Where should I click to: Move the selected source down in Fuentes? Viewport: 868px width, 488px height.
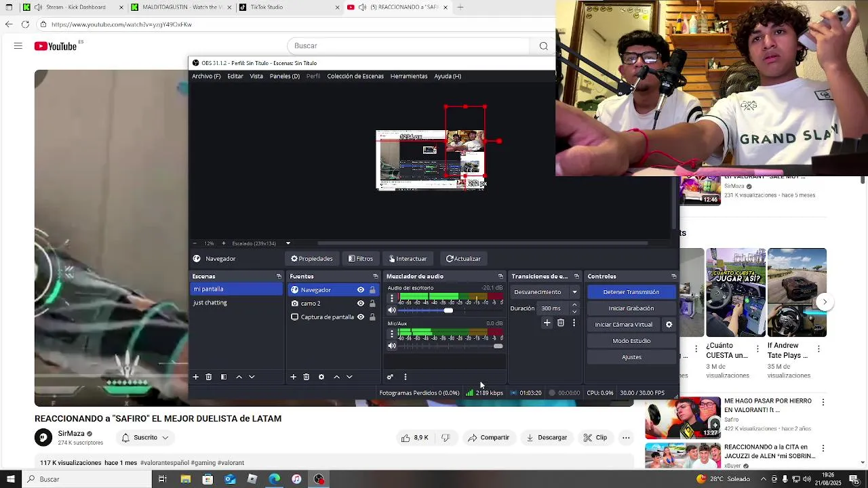[x=349, y=377]
